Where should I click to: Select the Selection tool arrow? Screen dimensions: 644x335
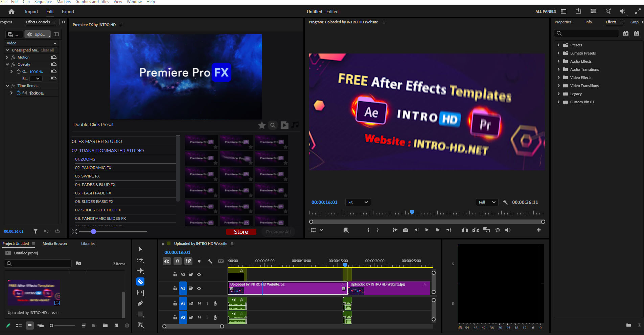click(x=140, y=249)
